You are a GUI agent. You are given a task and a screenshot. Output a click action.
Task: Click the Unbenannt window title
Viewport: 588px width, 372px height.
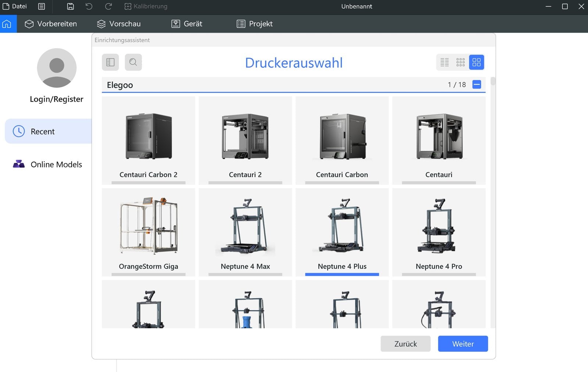coord(356,6)
